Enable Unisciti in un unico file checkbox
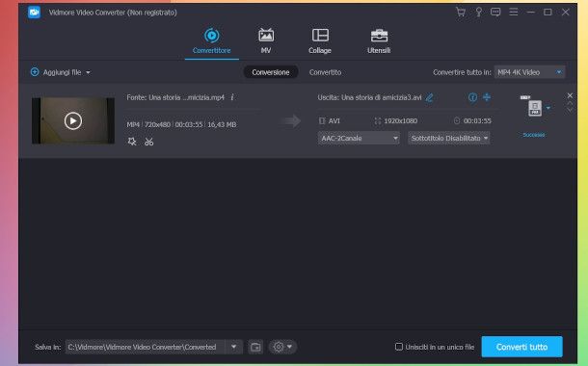 pyautogui.click(x=399, y=347)
